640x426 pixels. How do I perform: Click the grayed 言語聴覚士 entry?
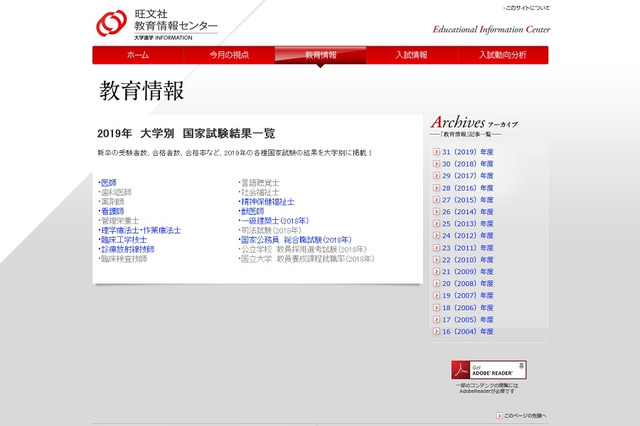point(260,183)
